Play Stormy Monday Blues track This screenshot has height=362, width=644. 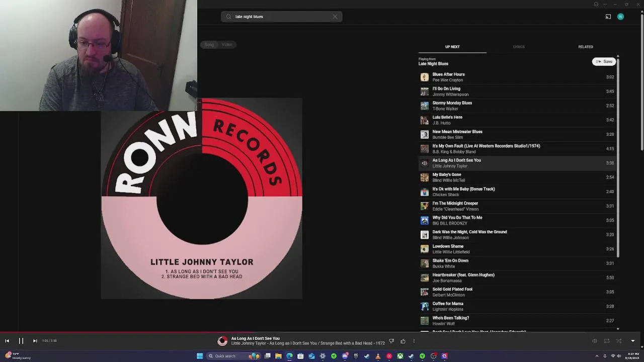(517, 106)
